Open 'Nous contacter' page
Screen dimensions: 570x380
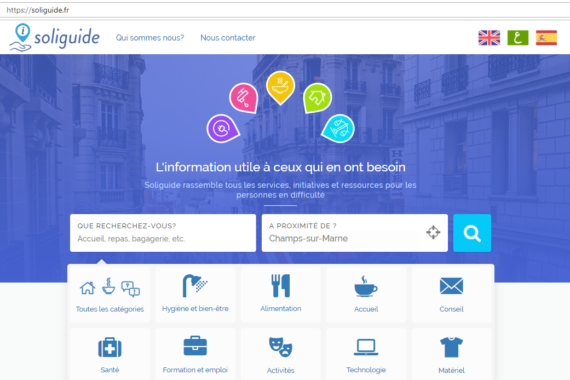[x=228, y=38]
